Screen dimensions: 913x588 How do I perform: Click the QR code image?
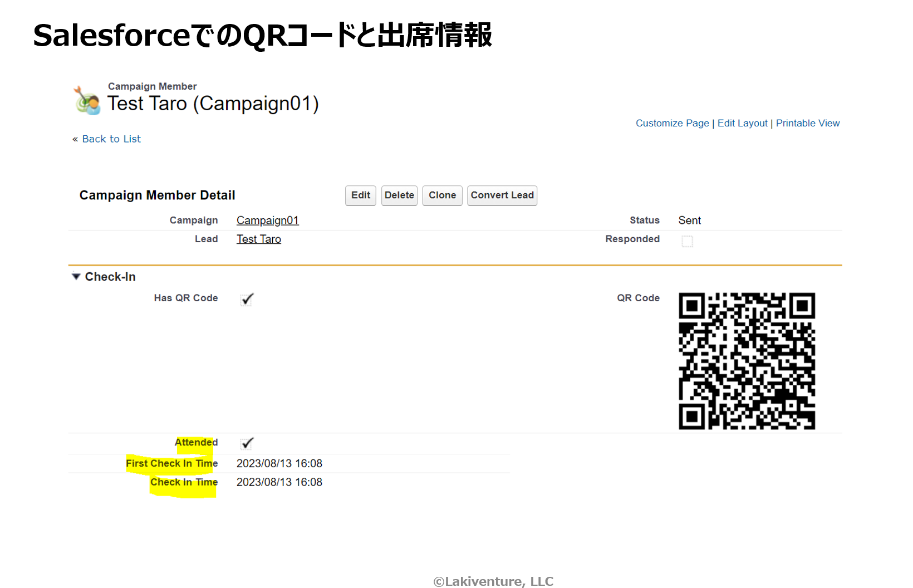(x=747, y=361)
